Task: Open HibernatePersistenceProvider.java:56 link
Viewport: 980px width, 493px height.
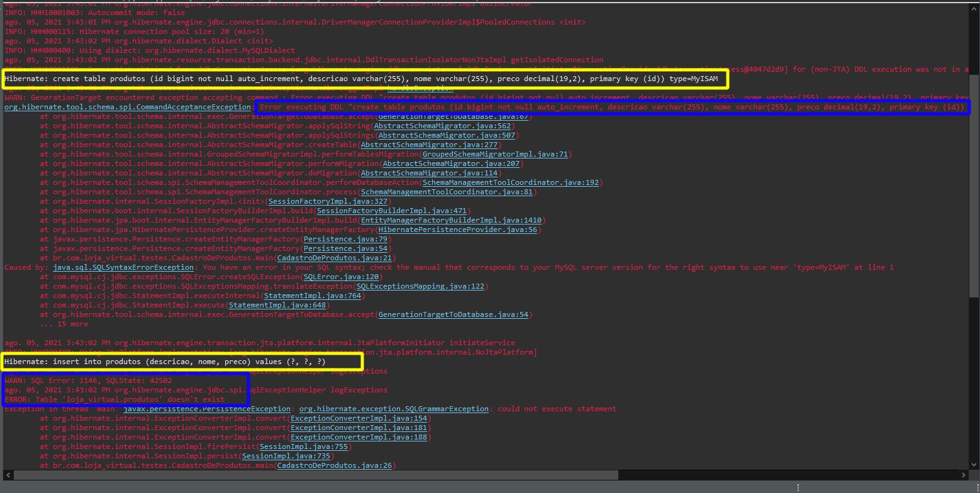Action: click(458, 230)
